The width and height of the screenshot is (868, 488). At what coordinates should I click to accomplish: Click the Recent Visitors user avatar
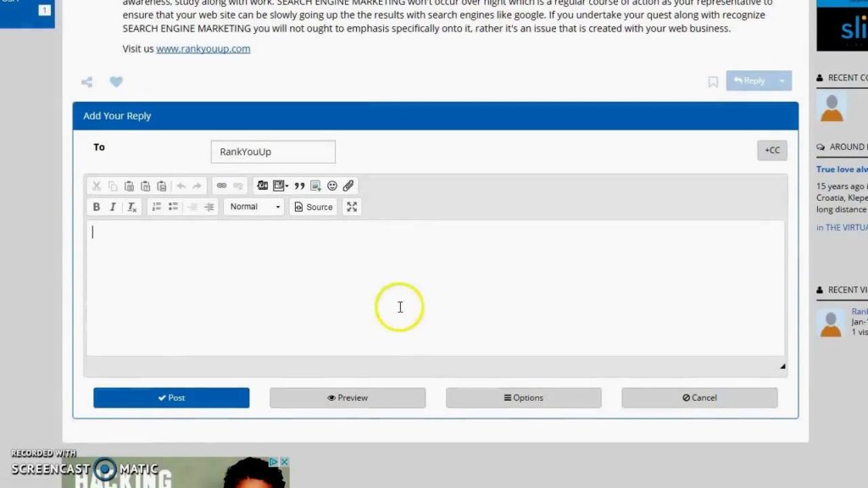[831, 324]
